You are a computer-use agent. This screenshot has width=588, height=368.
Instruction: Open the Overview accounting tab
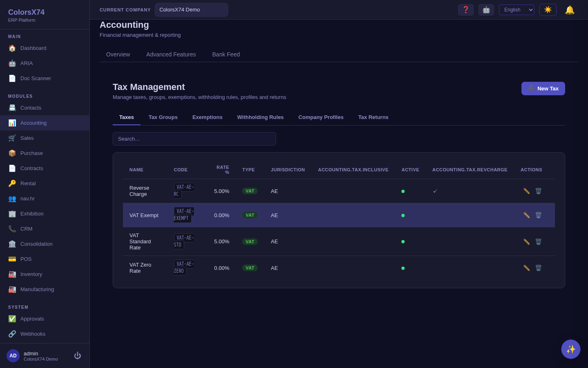[x=118, y=54]
